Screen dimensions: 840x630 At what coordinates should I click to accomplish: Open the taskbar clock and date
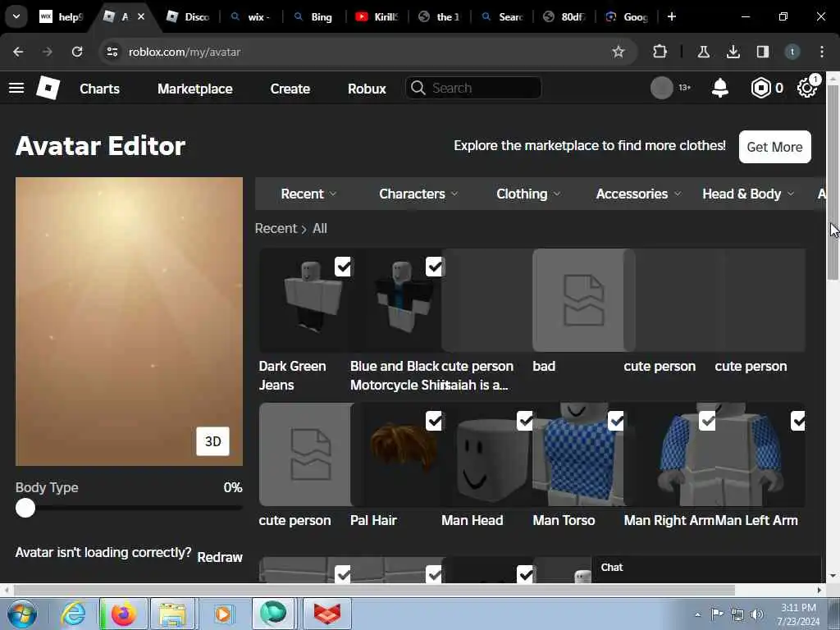(x=798, y=614)
